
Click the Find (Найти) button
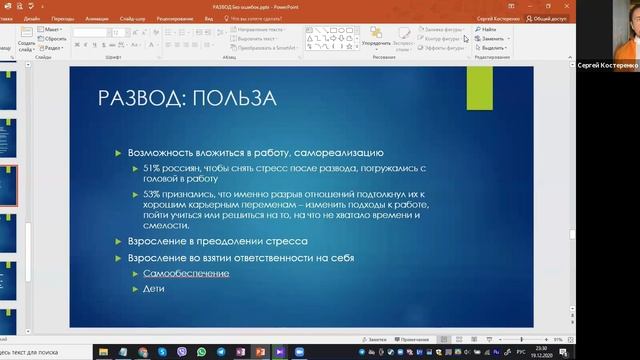coord(485,29)
